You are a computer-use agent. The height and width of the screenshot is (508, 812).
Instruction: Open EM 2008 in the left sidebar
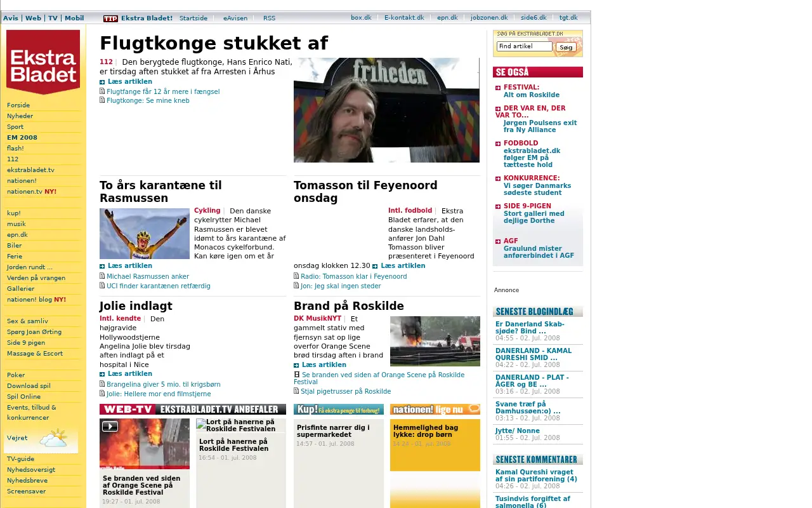[x=22, y=138]
